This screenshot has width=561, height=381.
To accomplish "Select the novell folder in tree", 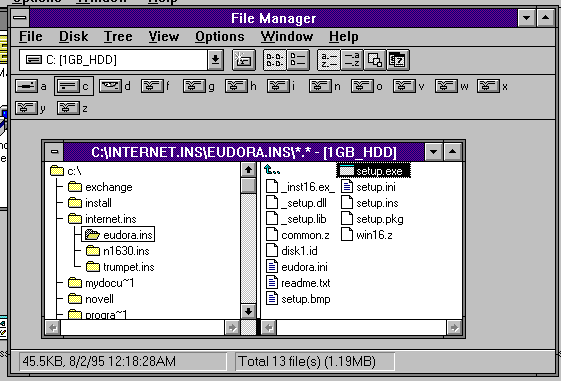I will (x=91, y=299).
